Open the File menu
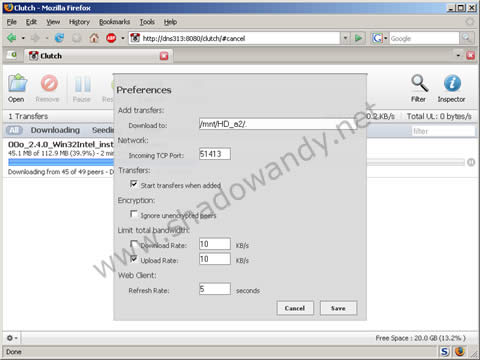This screenshot has width=480, height=360. (x=12, y=22)
